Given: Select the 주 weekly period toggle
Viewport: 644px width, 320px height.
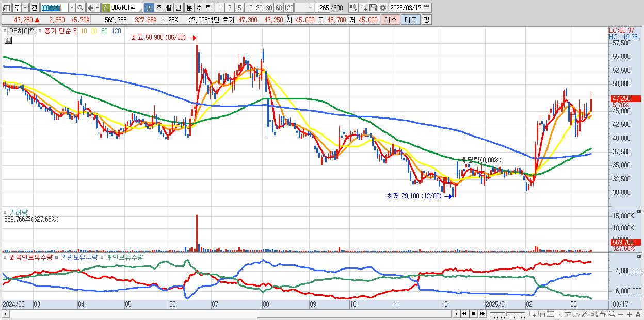Looking at the screenshot, I should [158, 8].
